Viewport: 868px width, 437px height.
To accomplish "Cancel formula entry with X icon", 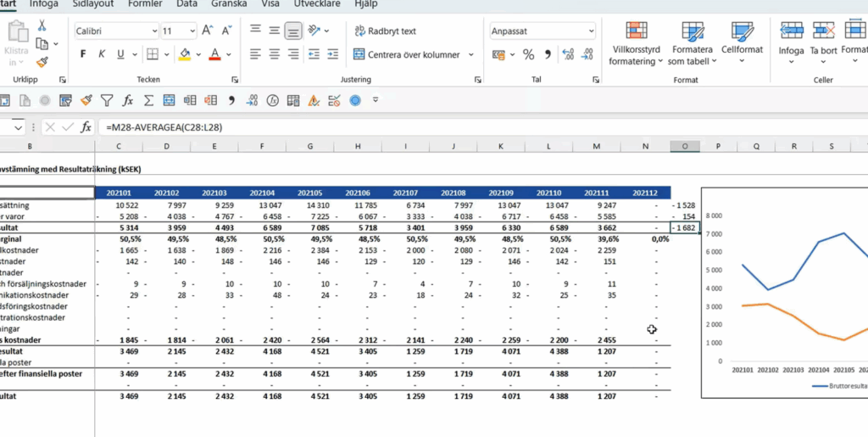I will 50,127.
